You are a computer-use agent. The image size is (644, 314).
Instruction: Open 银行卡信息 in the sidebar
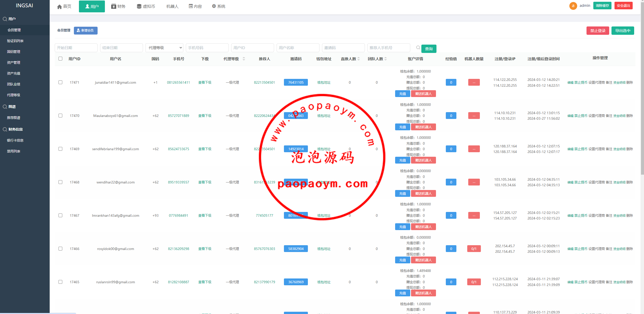[15, 140]
